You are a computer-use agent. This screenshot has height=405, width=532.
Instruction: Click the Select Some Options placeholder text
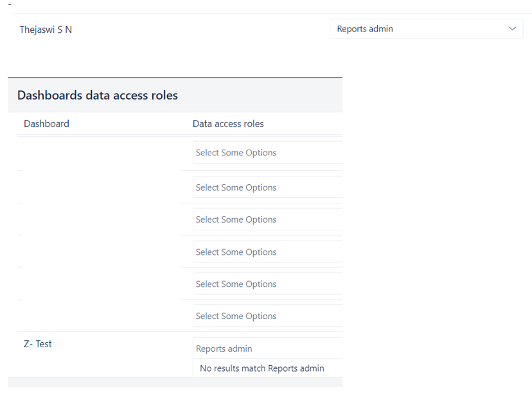click(236, 152)
